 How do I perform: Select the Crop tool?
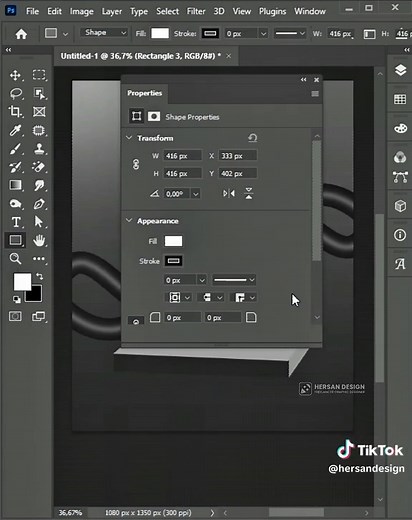(15, 112)
